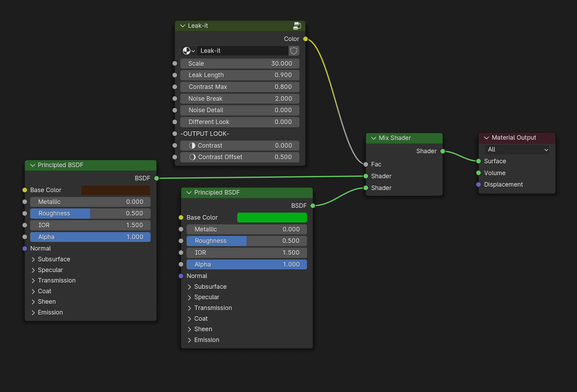Collapse the Mix Shader node
Image resolution: width=577 pixels, height=392 pixels.
(374, 138)
